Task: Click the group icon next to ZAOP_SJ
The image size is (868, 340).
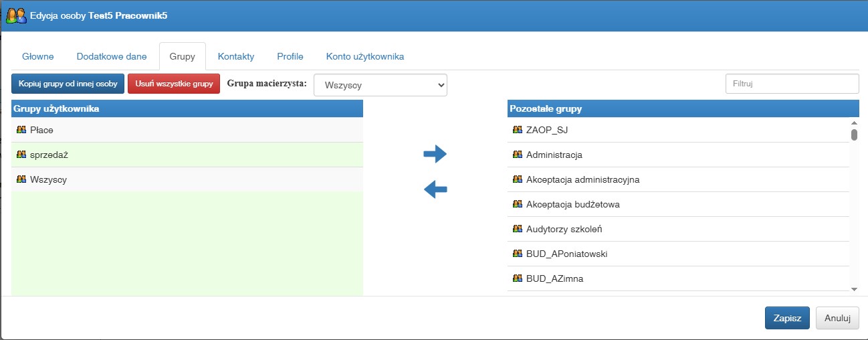Action: [518, 130]
